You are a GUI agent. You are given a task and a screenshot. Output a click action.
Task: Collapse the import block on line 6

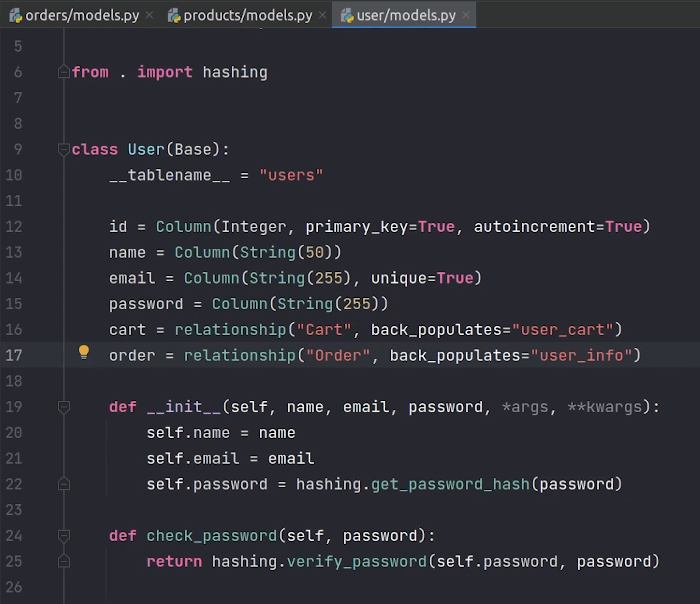click(64, 72)
